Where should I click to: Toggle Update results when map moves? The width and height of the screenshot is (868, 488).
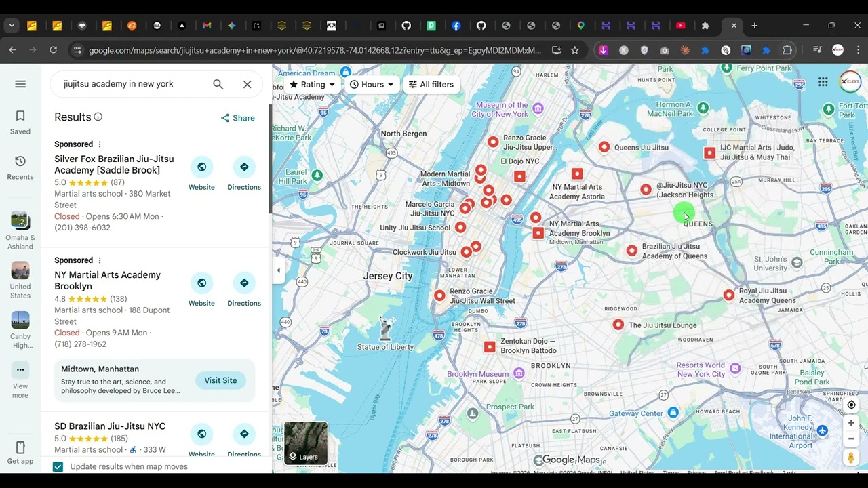(58, 466)
